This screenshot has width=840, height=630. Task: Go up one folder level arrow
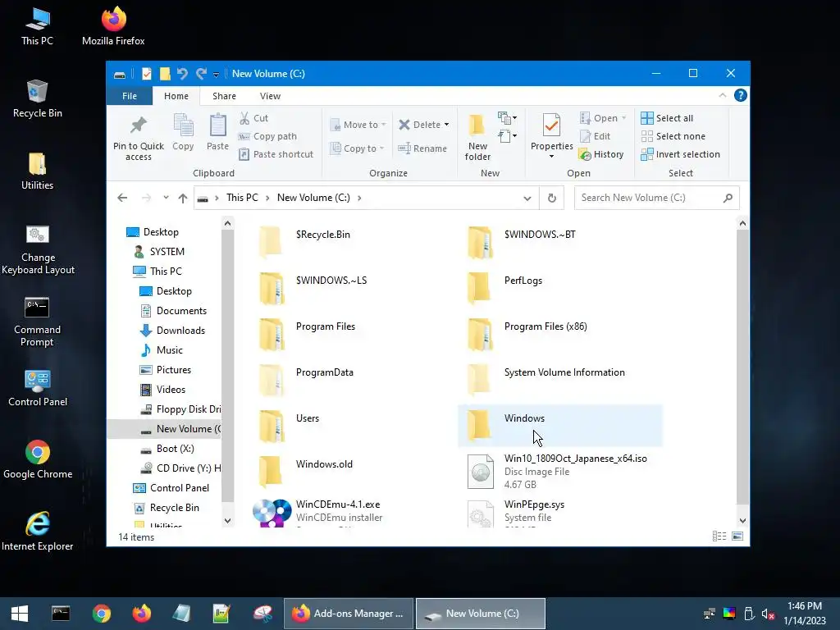[183, 199]
